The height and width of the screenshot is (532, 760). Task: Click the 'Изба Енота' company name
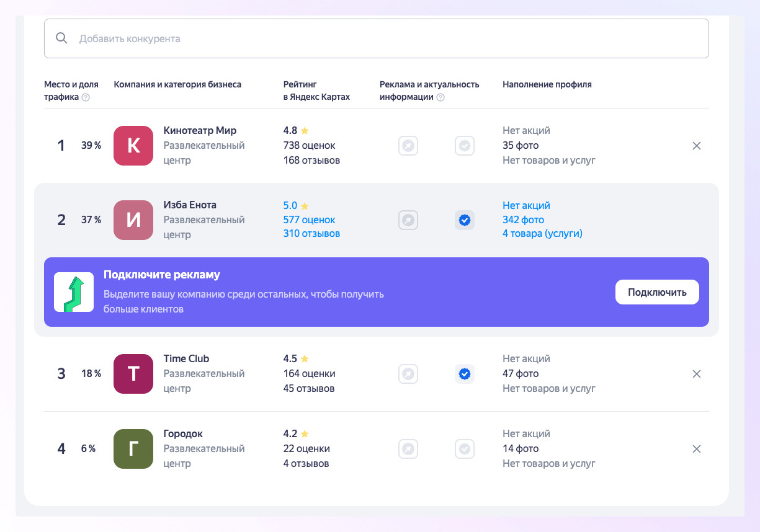click(190, 205)
